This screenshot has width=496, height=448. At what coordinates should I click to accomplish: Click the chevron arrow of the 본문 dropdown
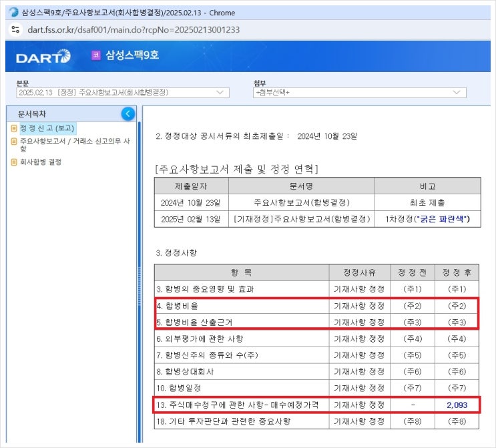pos(220,93)
